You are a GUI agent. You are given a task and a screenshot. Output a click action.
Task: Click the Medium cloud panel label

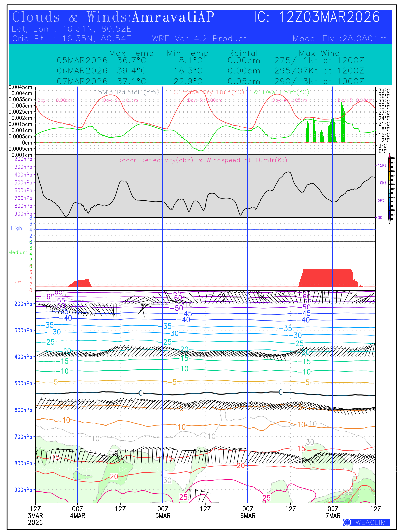18,253
